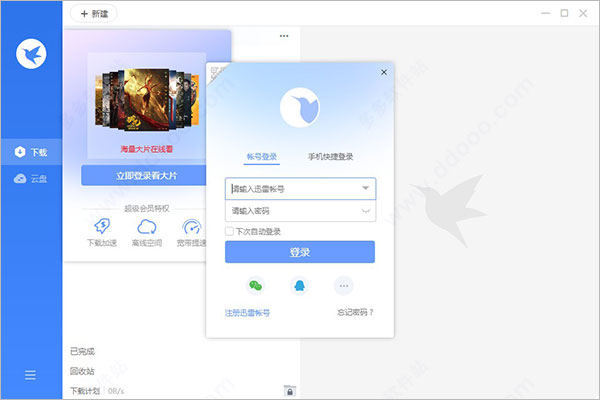Image resolution: width=600 pixels, height=400 pixels.
Task: Maximize the Xunlei window
Action: pos(564,13)
